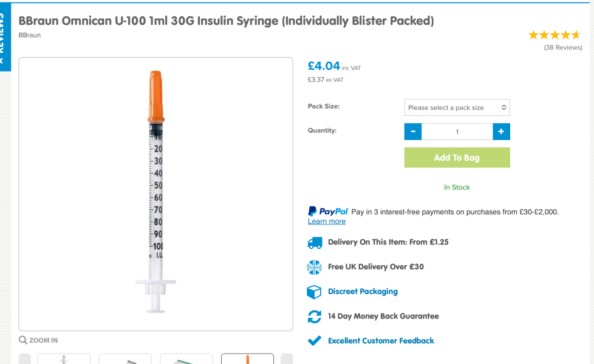Click the Discreet Packaging box icon

[314, 292]
